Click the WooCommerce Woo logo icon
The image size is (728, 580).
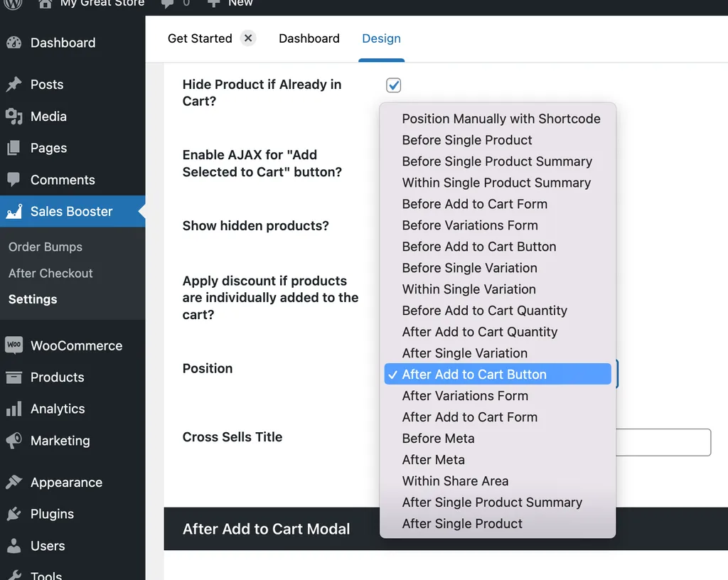(x=14, y=345)
